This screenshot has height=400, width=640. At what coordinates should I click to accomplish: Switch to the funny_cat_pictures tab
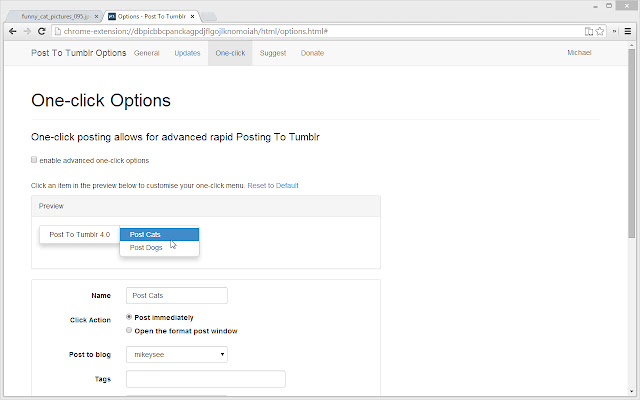tap(55, 16)
